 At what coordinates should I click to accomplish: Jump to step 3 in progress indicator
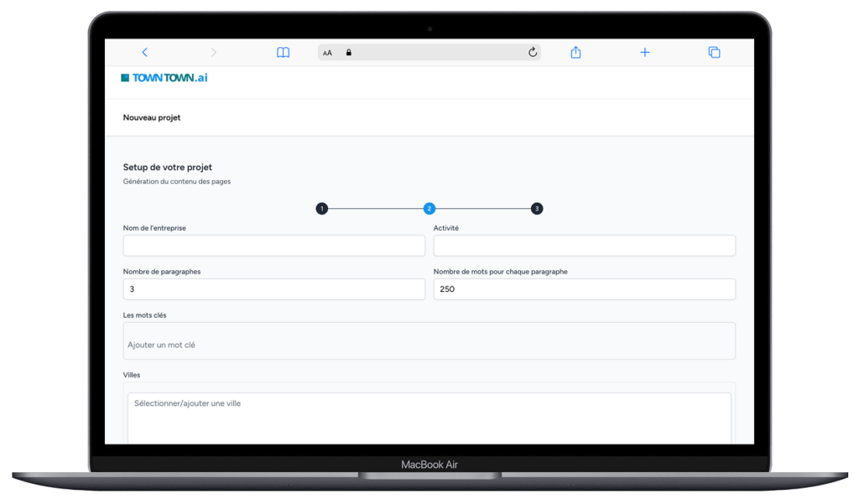[x=537, y=209]
